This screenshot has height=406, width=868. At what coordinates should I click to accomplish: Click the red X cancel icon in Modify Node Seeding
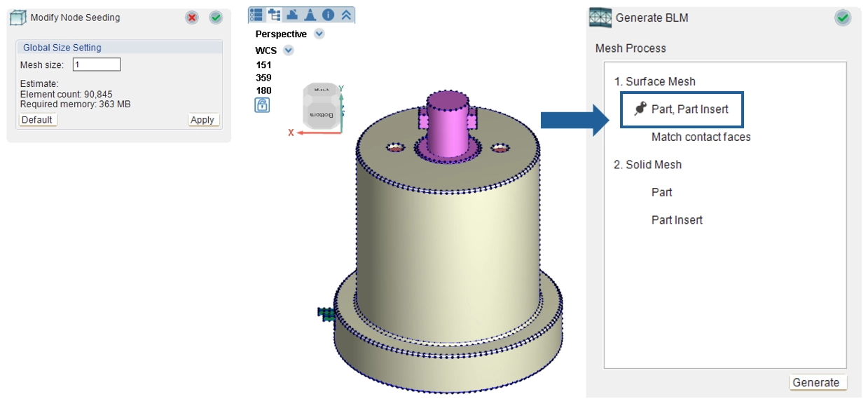point(192,18)
